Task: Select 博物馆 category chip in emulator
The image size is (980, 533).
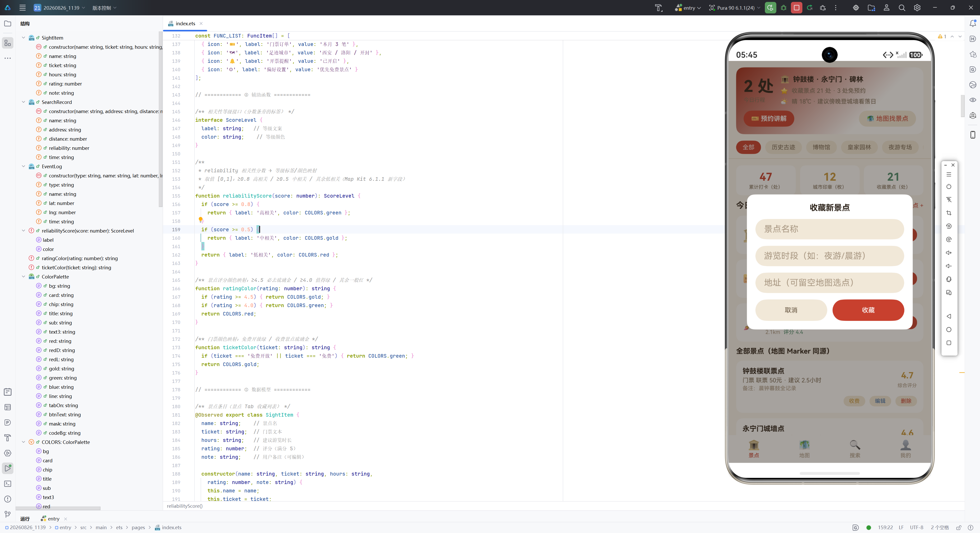Action: pyautogui.click(x=821, y=147)
